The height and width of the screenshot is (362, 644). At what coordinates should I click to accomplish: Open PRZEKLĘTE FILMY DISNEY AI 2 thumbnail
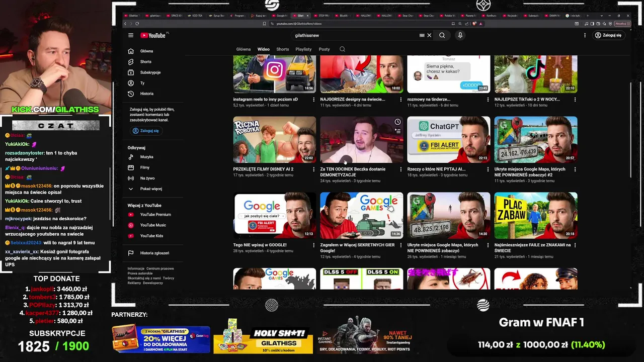pos(275,140)
